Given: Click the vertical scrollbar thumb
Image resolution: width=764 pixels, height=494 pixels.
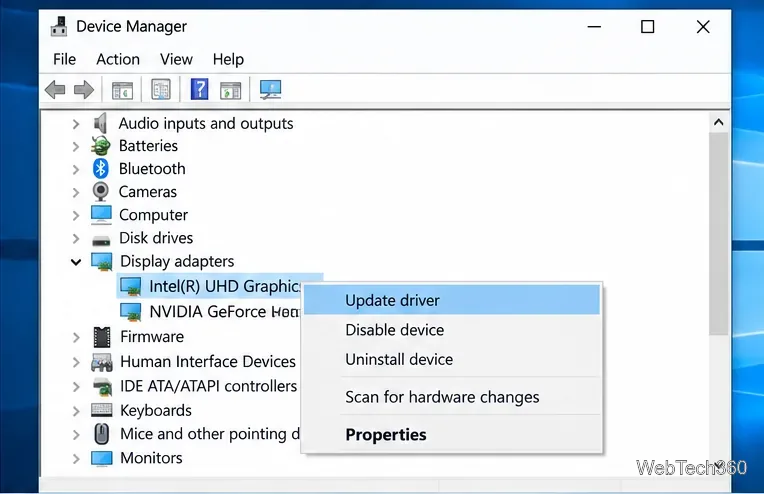Looking at the screenshot, I should [718, 233].
